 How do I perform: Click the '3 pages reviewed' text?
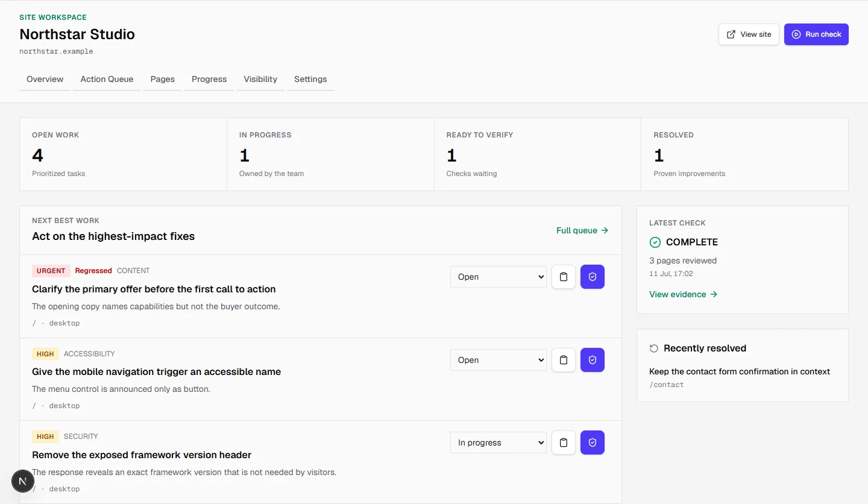(683, 261)
